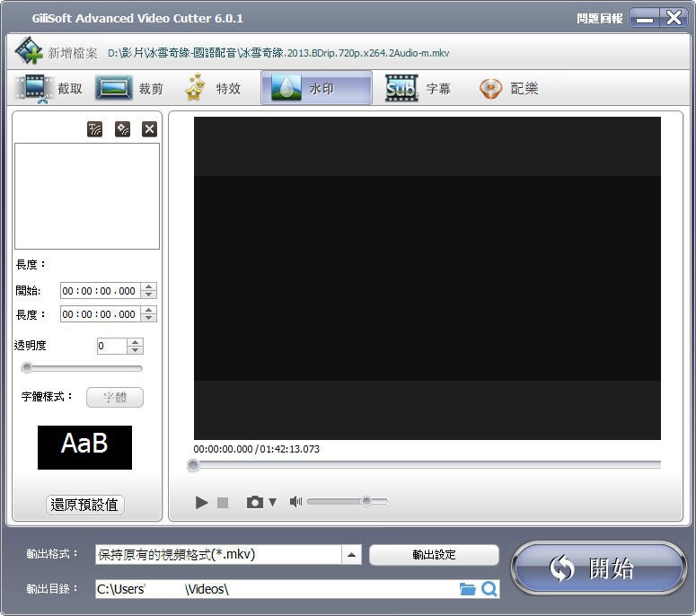
Task: Click the AaB font preview box
Action: (84, 447)
